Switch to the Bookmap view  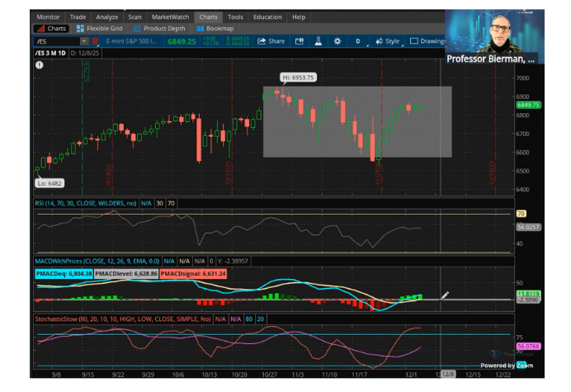pyautogui.click(x=215, y=28)
